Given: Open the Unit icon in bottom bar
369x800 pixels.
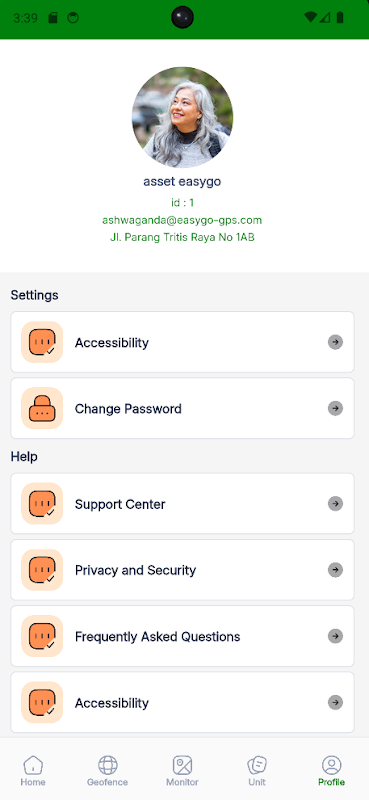Looking at the screenshot, I should click(x=257, y=765).
